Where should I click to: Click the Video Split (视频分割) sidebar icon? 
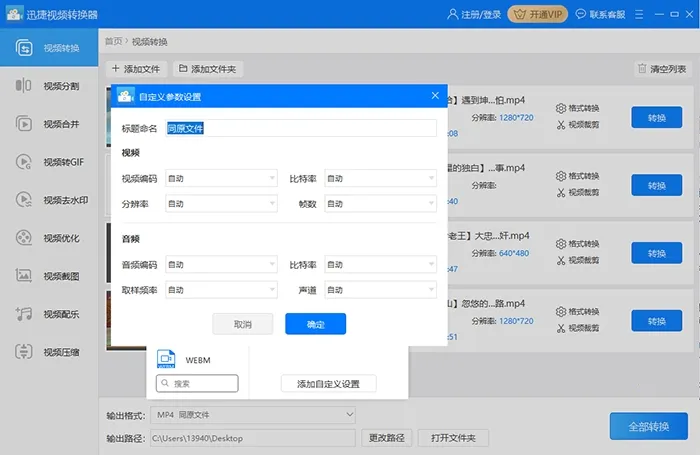[24, 86]
